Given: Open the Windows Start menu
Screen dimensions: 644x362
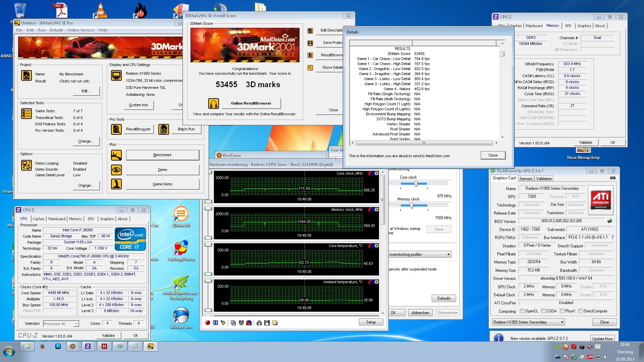Looking at the screenshot, I should (x=9, y=352).
